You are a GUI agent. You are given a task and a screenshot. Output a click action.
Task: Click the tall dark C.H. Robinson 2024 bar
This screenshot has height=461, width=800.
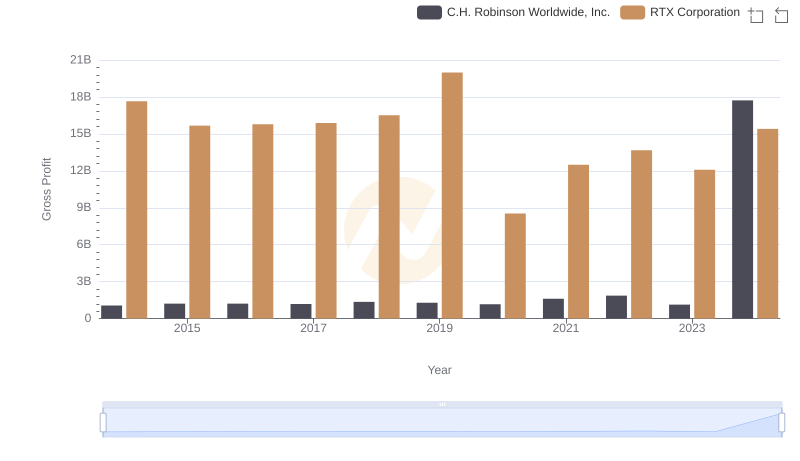[742, 210]
